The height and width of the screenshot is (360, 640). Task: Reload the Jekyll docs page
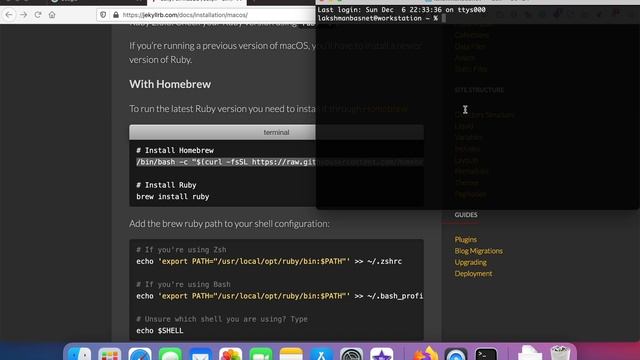38,15
